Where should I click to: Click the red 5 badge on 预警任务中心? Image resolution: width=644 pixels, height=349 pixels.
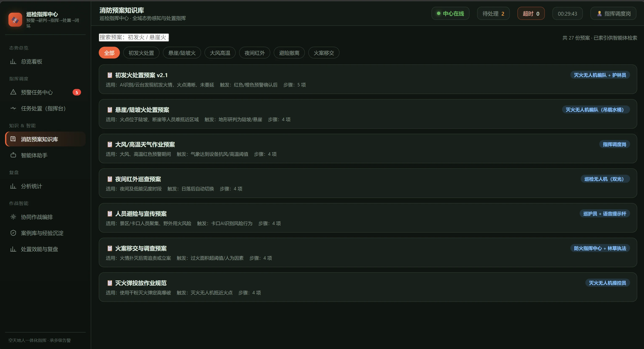pyautogui.click(x=77, y=92)
